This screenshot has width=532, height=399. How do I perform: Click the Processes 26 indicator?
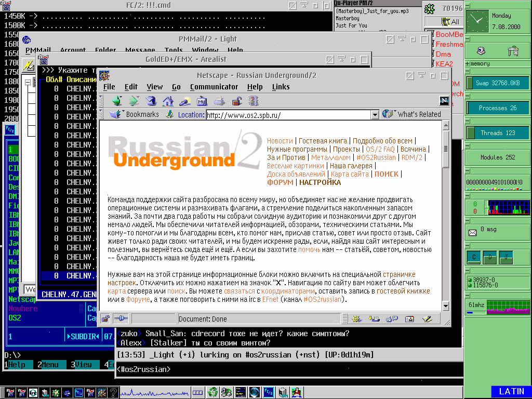coord(497,108)
